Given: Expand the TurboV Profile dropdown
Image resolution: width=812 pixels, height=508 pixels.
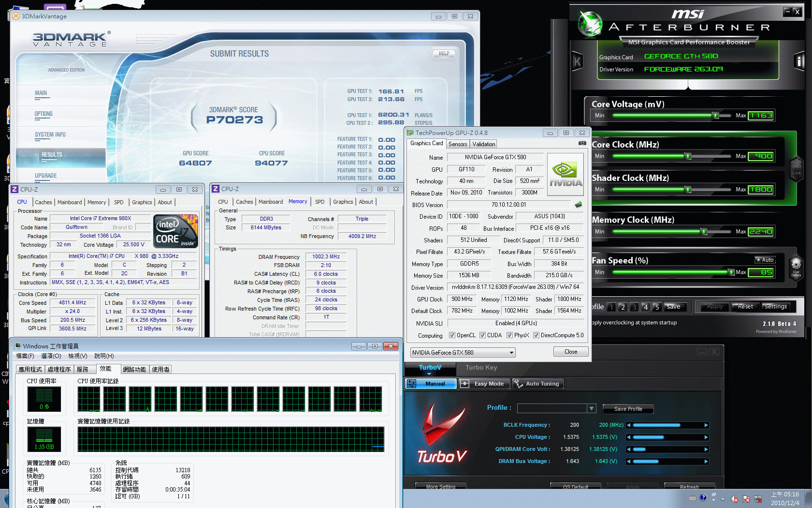Looking at the screenshot, I should pyautogui.click(x=591, y=409).
